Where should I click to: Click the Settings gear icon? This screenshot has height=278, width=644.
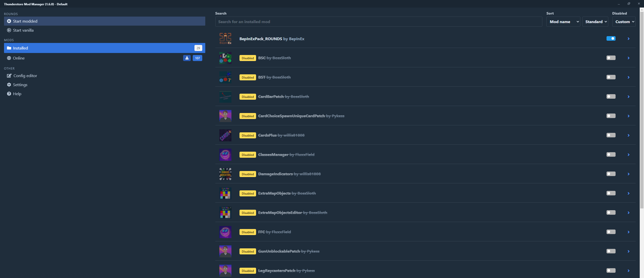click(x=9, y=85)
